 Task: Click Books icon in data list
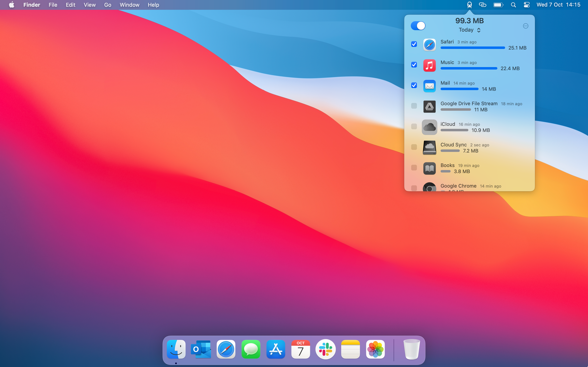tap(429, 168)
